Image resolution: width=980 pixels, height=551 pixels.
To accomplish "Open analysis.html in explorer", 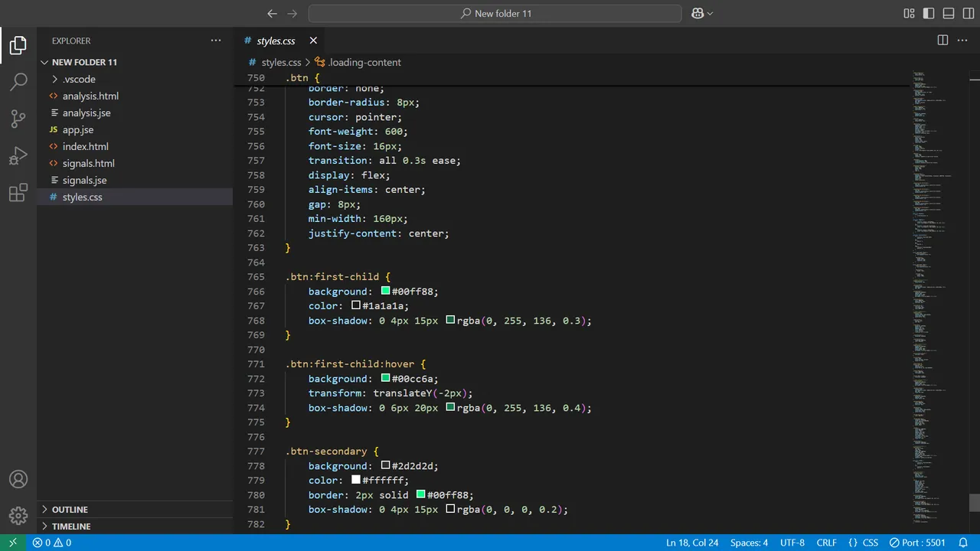I will (x=135, y=96).
